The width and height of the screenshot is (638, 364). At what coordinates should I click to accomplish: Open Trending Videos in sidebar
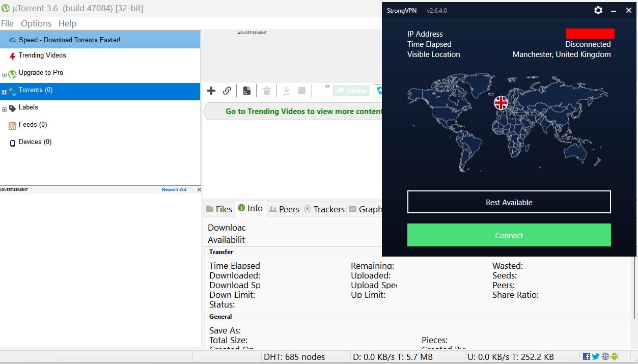click(42, 55)
